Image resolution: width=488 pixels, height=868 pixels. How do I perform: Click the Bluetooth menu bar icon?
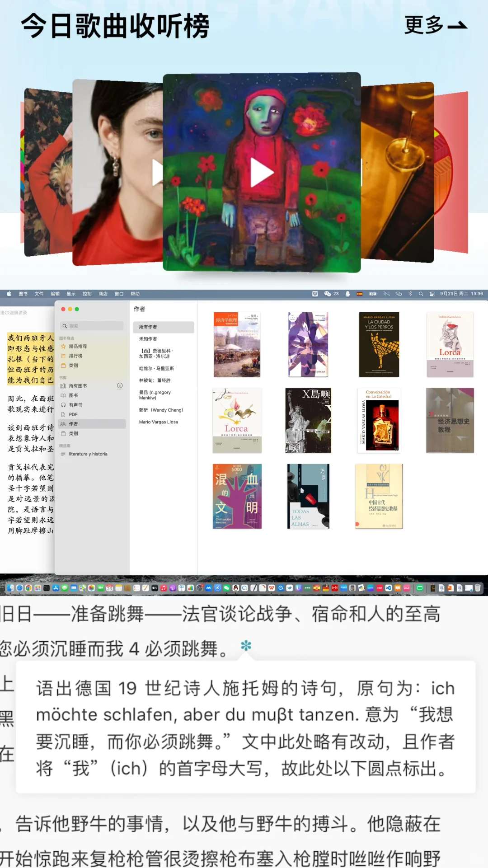coord(410,294)
